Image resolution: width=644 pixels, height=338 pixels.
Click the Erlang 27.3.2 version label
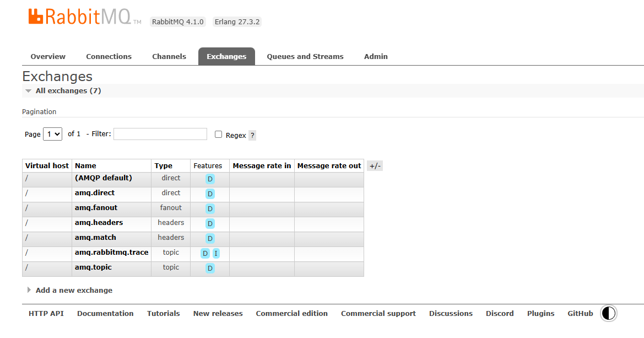(x=237, y=22)
